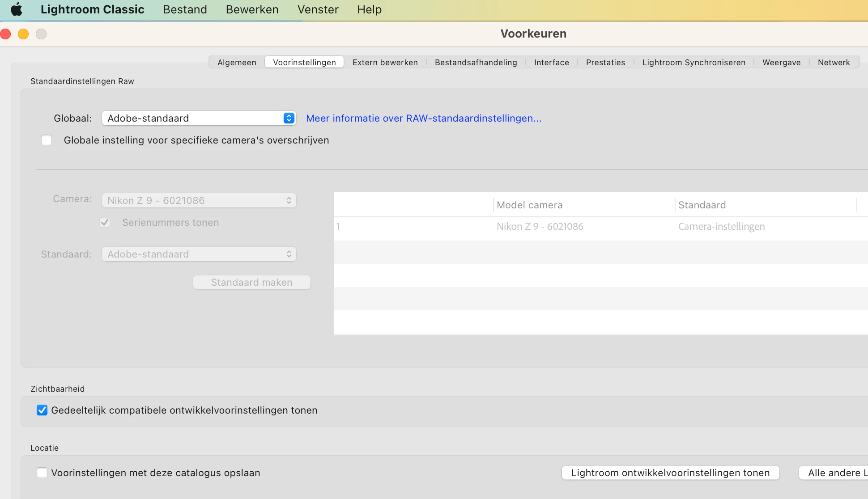
Task: Open the RAW-standaardinstellingen info link
Action: click(423, 118)
